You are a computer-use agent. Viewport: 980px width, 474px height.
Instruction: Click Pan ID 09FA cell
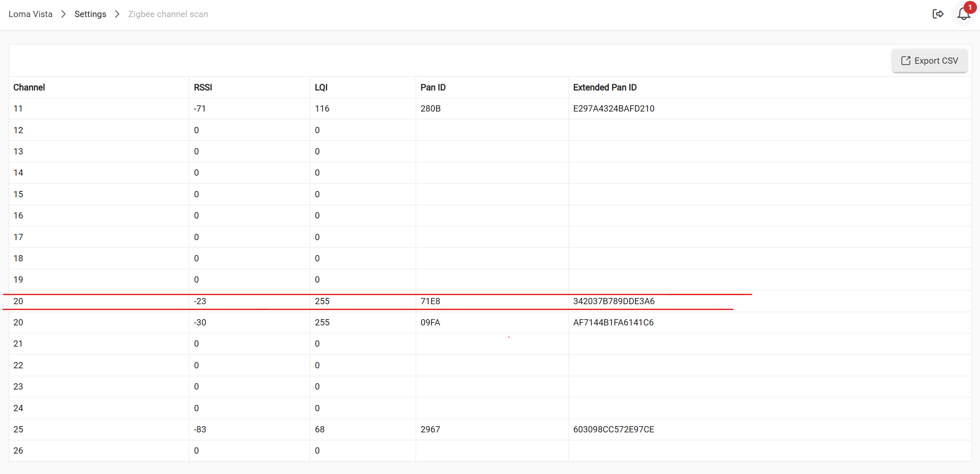[430, 323]
